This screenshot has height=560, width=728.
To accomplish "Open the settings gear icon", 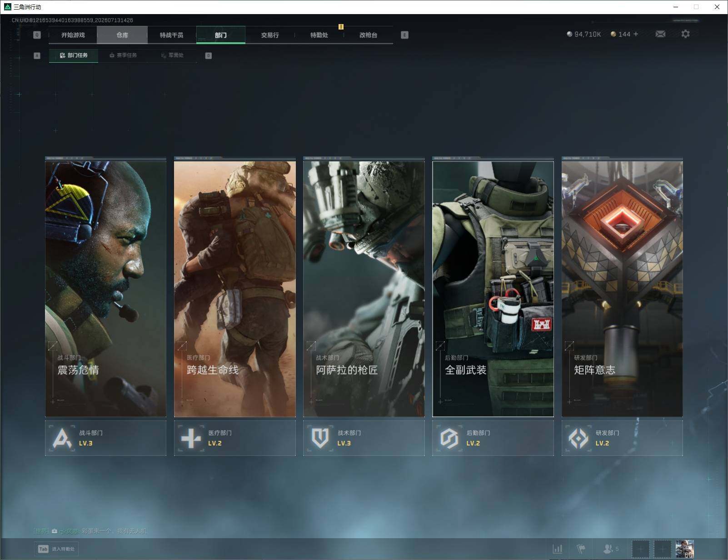I will (685, 34).
